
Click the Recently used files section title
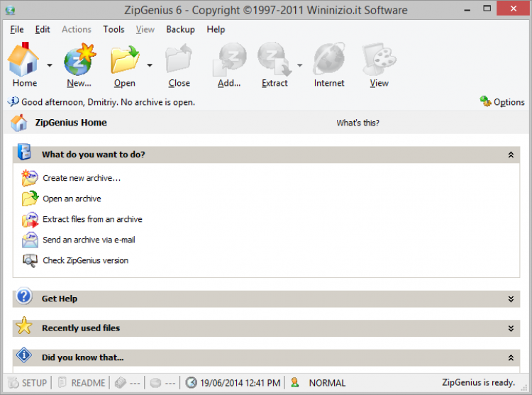click(x=81, y=328)
